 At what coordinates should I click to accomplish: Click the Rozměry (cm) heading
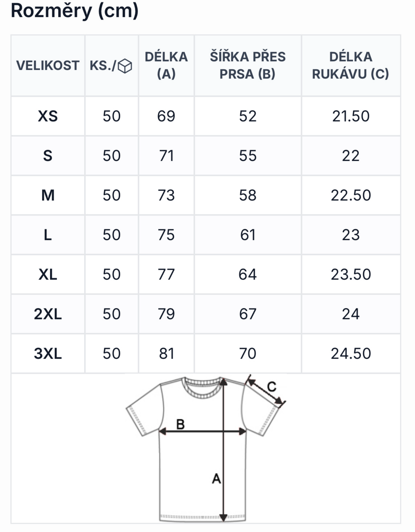[x=75, y=11]
